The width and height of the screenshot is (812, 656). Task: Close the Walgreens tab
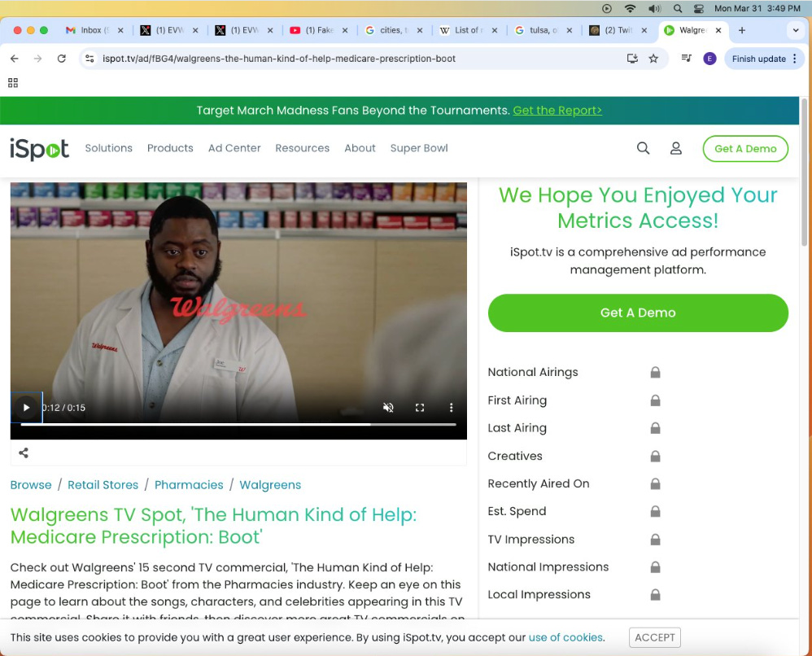point(718,30)
